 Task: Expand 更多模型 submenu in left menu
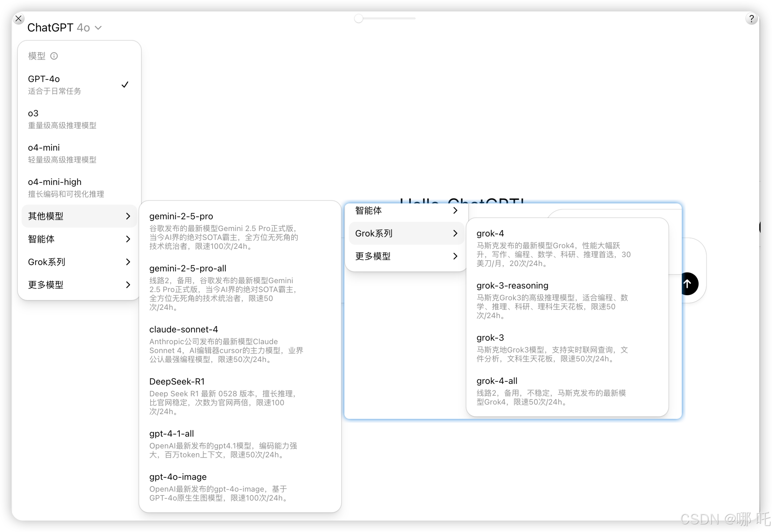79,285
